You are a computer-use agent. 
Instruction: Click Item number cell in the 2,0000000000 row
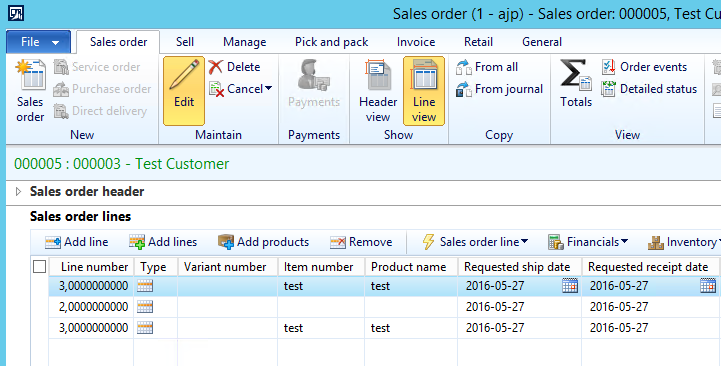click(x=321, y=307)
